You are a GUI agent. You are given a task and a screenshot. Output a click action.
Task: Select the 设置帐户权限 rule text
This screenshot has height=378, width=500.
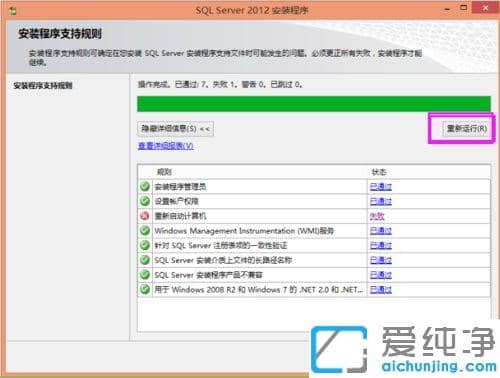(x=176, y=201)
